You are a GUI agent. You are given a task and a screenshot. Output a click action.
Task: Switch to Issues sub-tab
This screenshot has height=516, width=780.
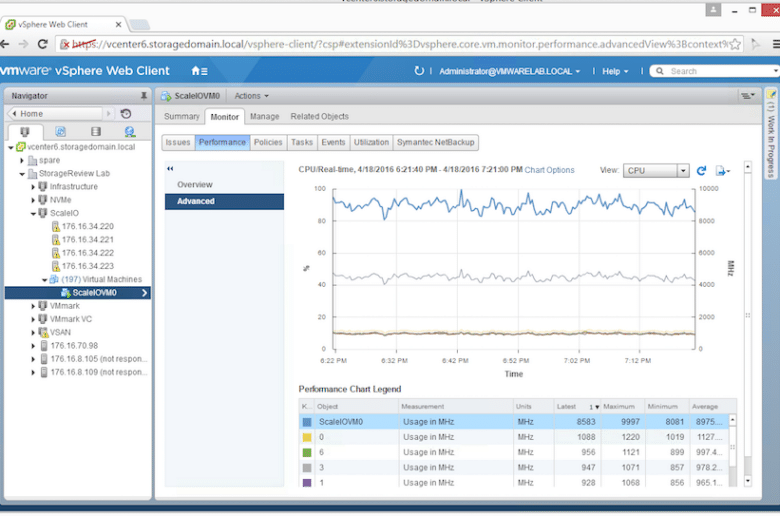click(x=178, y=142)
